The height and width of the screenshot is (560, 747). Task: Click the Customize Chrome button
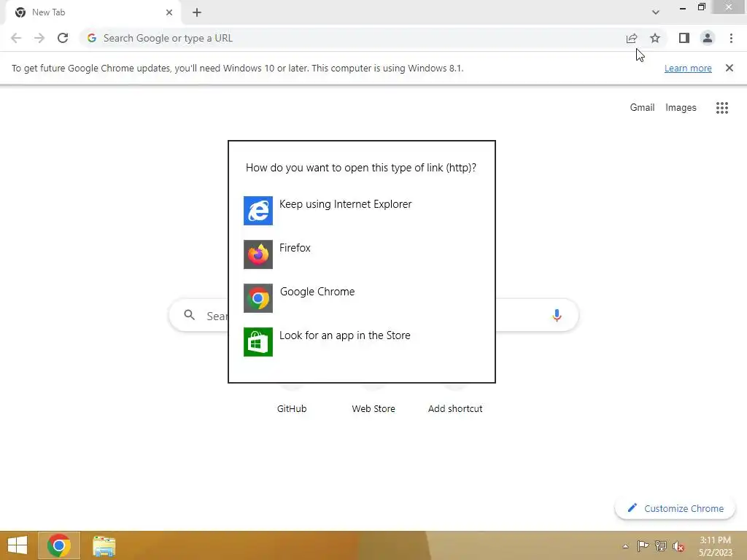click(675, 508)
